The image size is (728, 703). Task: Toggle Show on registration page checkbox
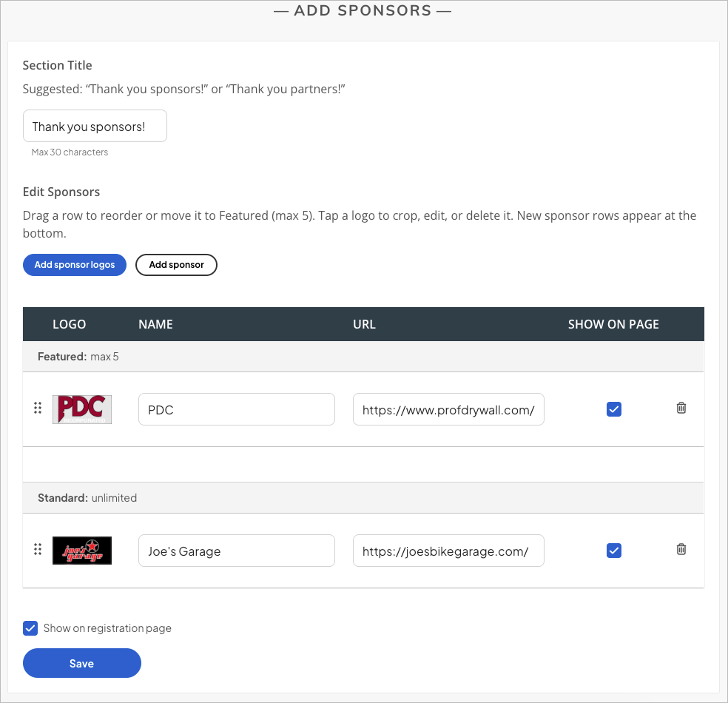[30, 628]
